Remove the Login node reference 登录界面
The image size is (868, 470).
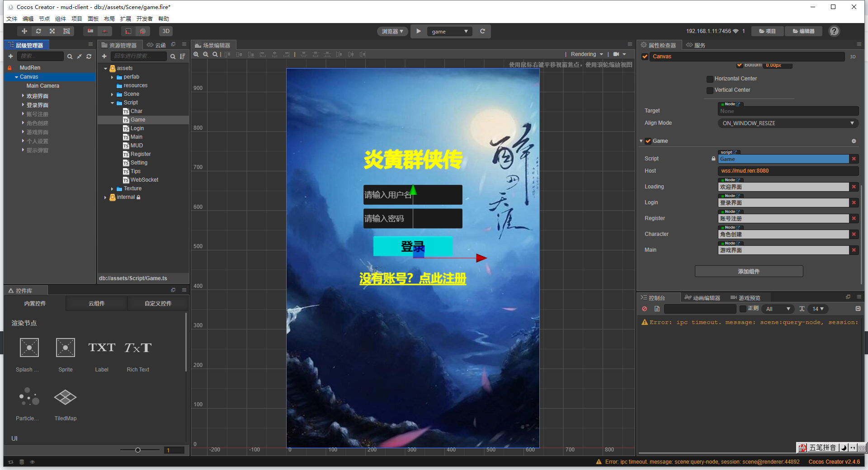coord(854,202)
